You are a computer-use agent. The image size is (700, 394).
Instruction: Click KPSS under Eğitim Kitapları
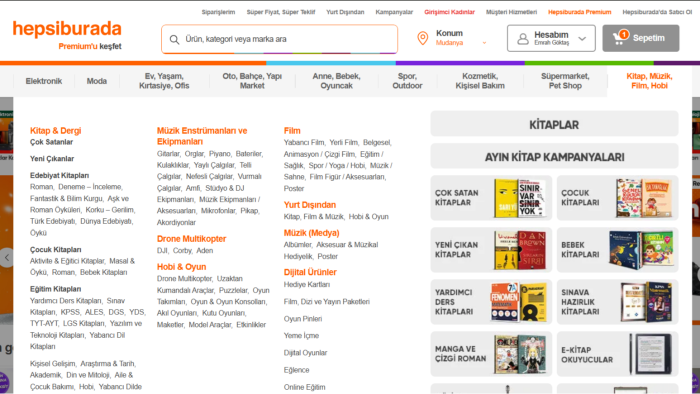pos(70,312)
